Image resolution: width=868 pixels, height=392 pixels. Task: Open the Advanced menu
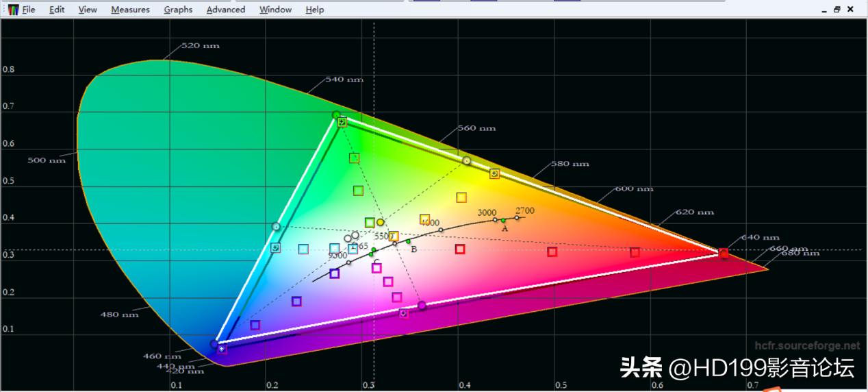point(226,10)
